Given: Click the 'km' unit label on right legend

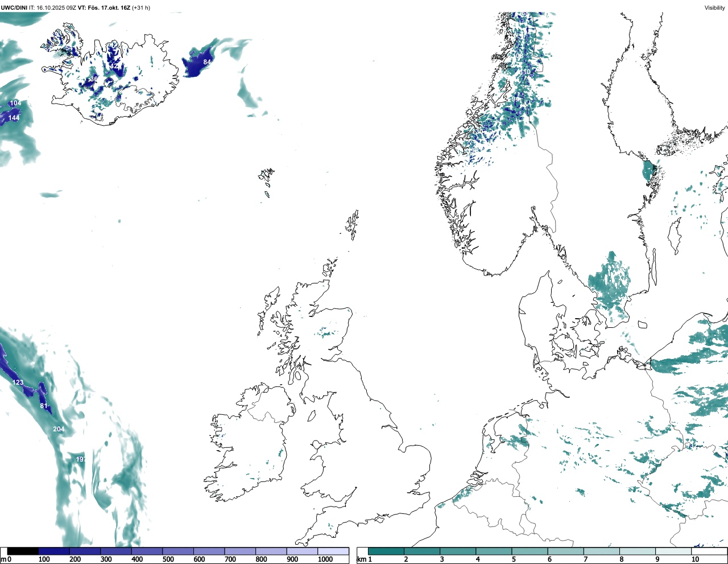Looking at the screenshot, I should 362,559.
